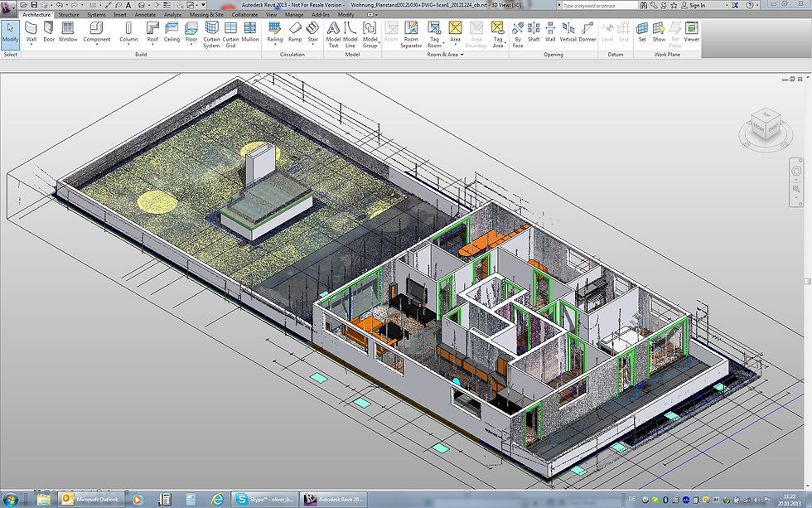This screenshot has width=812, height=508.
Task: Start the Railing tool
Action: click(274, 32)
